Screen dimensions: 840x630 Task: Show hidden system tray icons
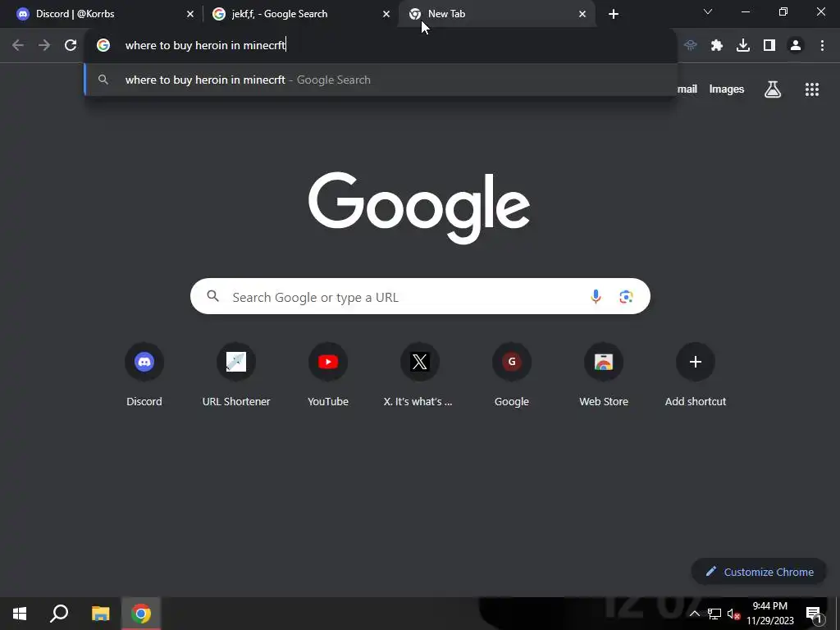(x=694, y=614)
